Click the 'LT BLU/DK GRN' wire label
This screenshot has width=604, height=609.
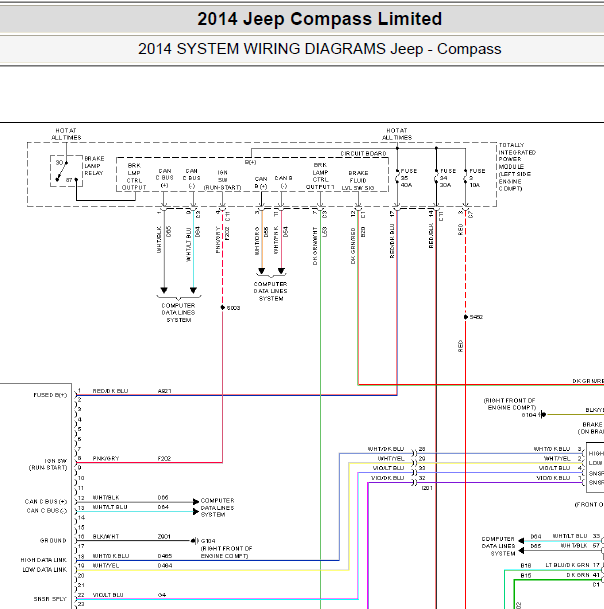pos(567,565)
